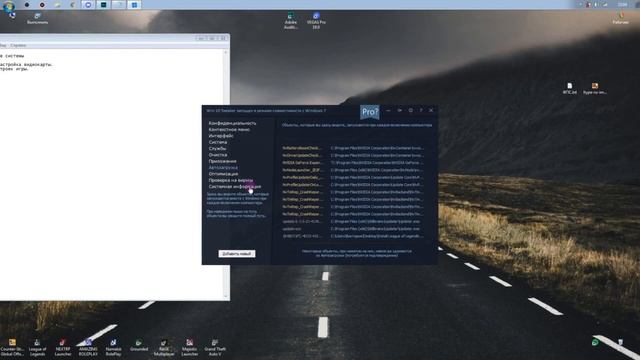Viewport: 640px width, 360px height.
Task: Open the Конфиденциальность section in Win 10 Tweaker
Action: click(x=232, y=123)
